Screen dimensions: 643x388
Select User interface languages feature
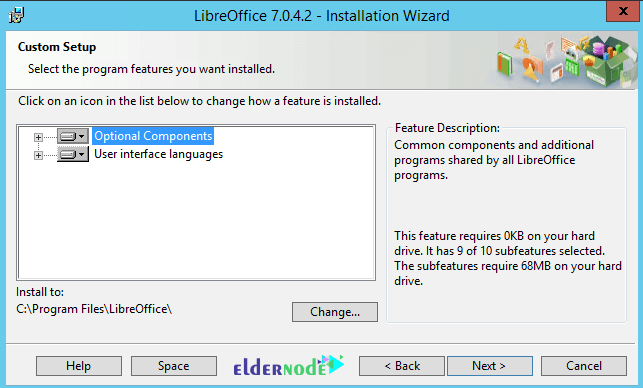coord(158,154)
